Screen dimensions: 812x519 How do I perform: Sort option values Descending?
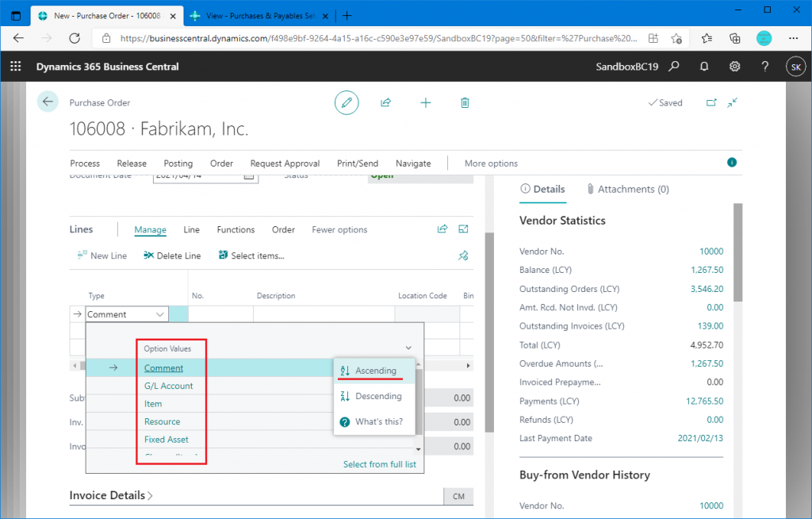(374, 396)
